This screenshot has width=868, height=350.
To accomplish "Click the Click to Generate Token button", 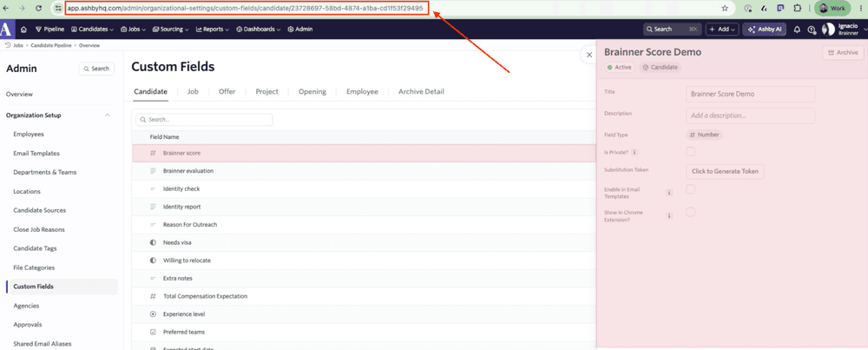I will point(725,171).
